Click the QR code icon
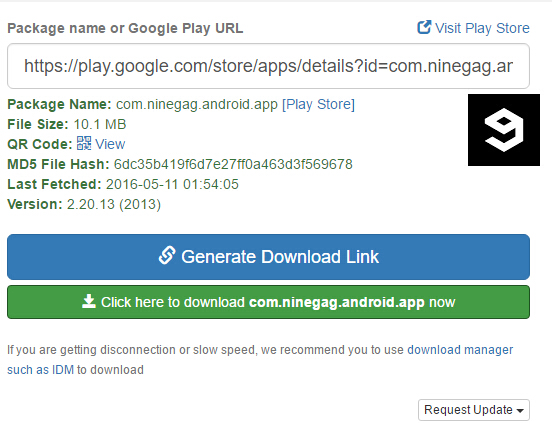Viewport: 552px width, 439px height. [84, 144]
